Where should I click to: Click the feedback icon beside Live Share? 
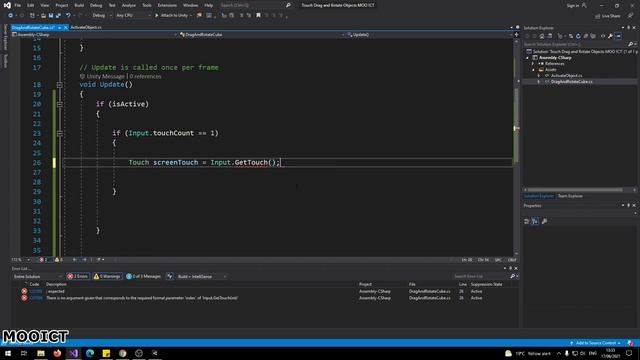630,16
